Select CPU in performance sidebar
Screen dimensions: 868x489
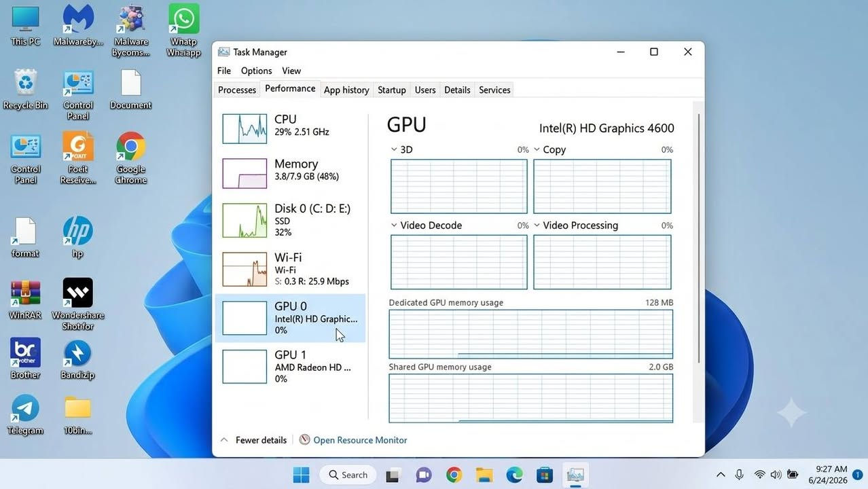pyautogui.click(x=291, y=128)
